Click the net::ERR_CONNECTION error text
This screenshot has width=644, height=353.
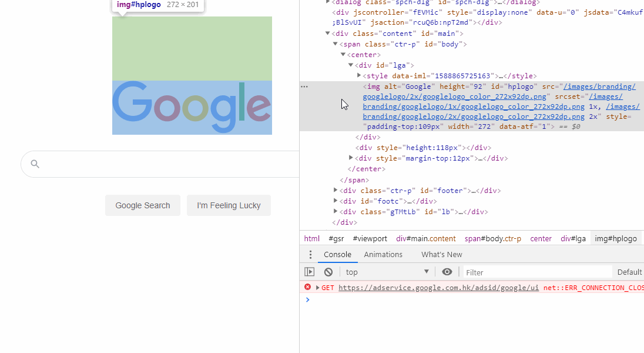tap(593, 288)
